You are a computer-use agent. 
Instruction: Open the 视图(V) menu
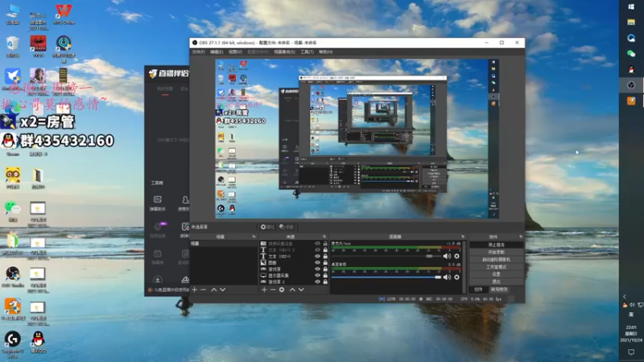tap(235, 52)
